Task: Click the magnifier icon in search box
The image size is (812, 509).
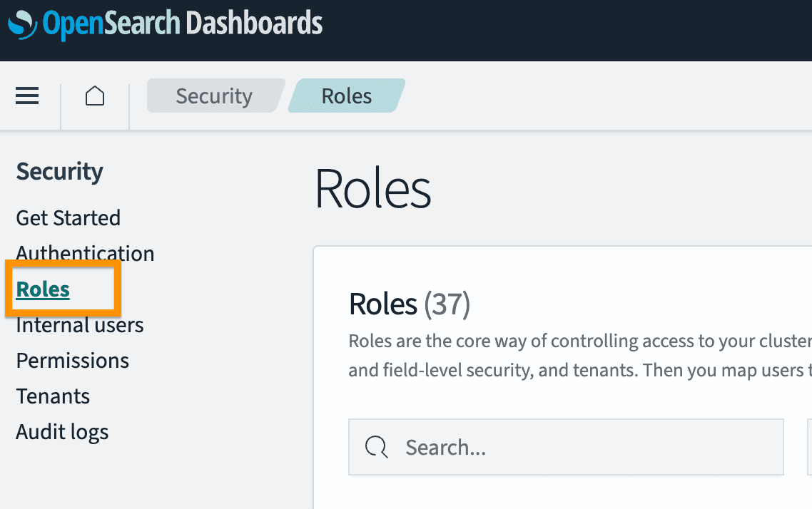Action: tap(376, 447)
